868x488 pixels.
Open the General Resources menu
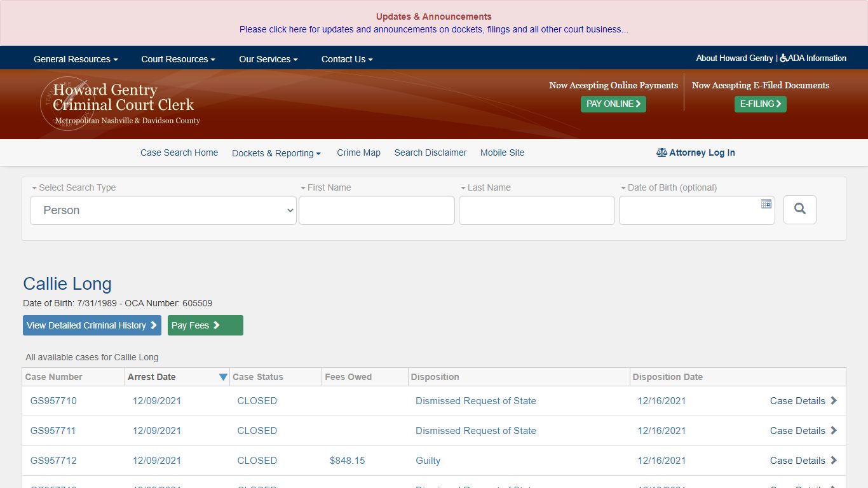click(x=76, y=59)
